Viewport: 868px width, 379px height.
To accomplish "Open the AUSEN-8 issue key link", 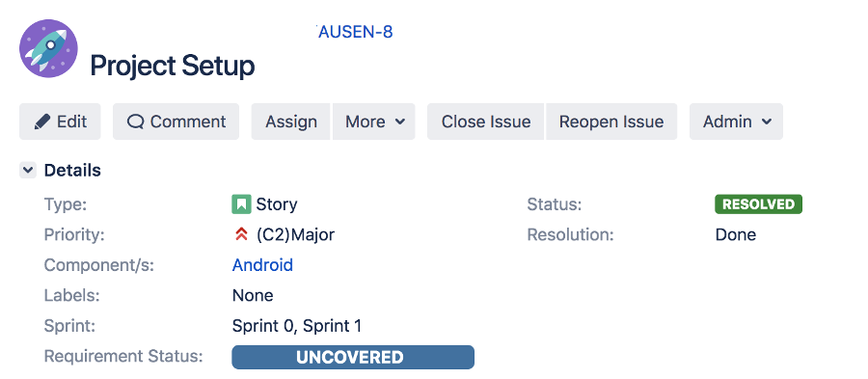I will tap(355, 32).
